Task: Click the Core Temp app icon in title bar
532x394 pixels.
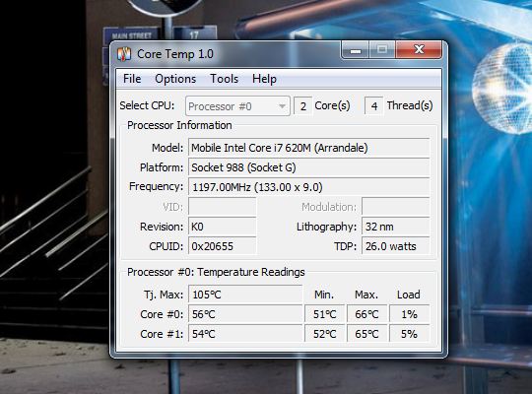Action: (124, 54)
